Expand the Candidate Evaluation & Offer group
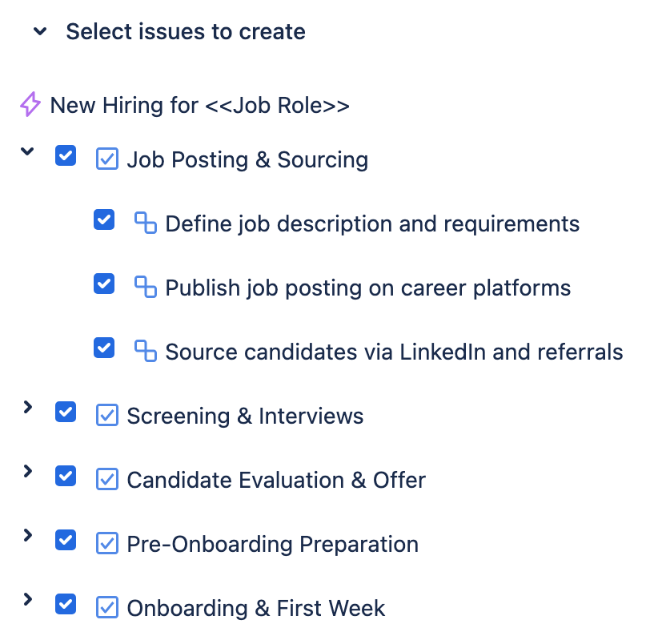The height and width of the screenshot is (644, 666). (x=28, y=472)
